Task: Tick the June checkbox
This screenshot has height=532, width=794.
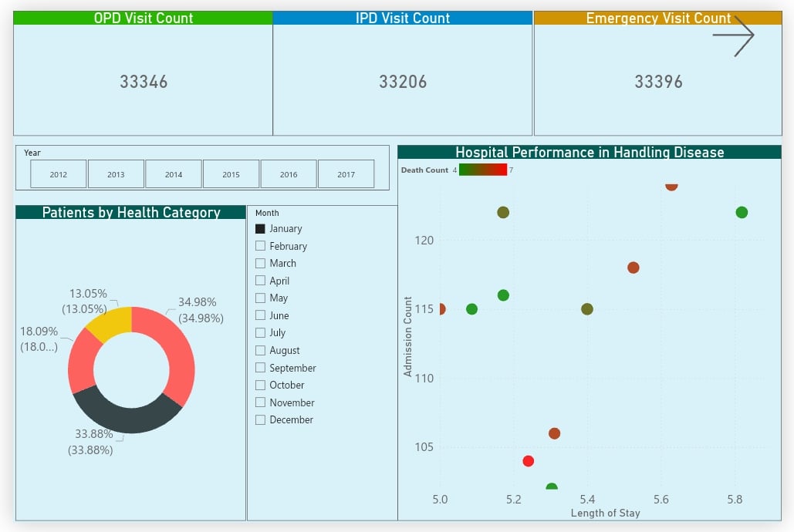Action: [x=261, y=316]
